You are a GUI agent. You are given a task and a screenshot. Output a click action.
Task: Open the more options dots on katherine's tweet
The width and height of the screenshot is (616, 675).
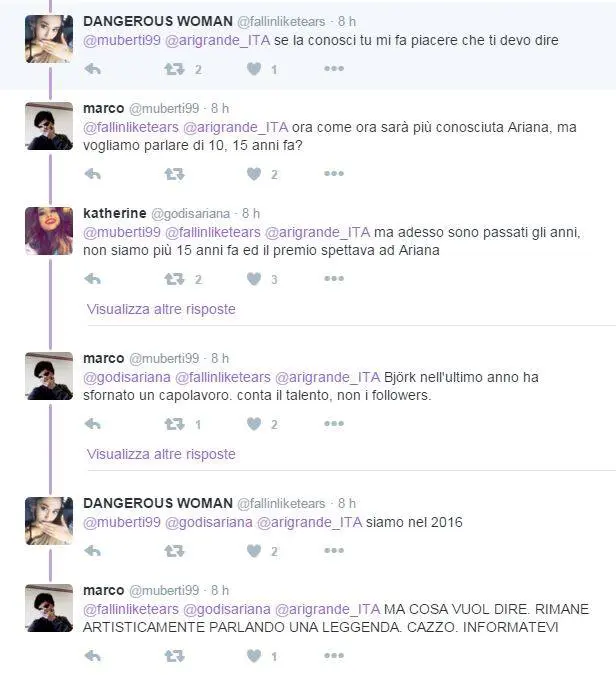pos(334,279)
